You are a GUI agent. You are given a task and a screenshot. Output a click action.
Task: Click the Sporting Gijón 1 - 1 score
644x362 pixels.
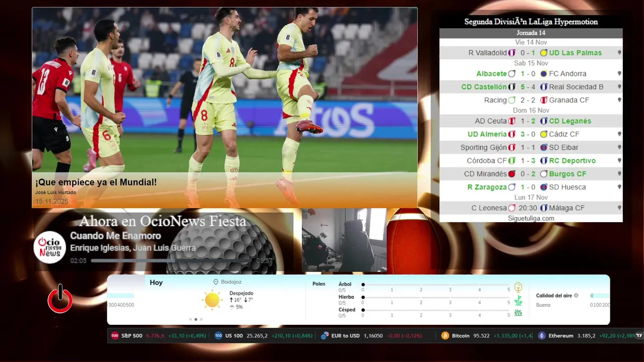(x=528, y=148)
